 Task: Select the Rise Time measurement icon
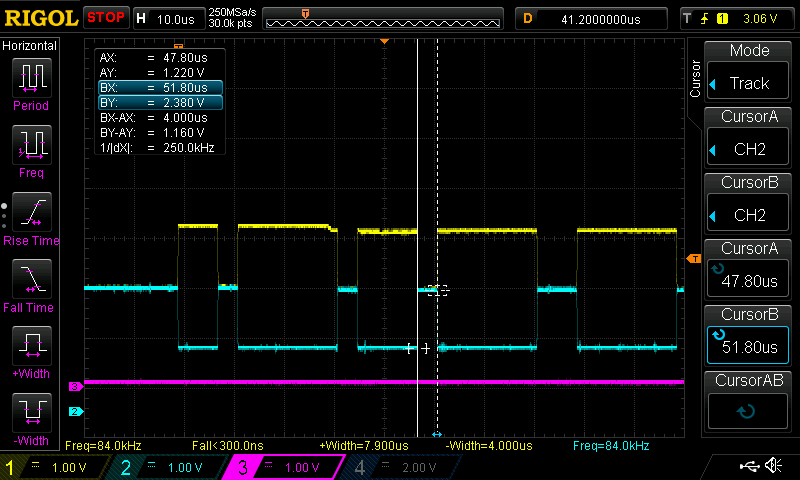32,212
